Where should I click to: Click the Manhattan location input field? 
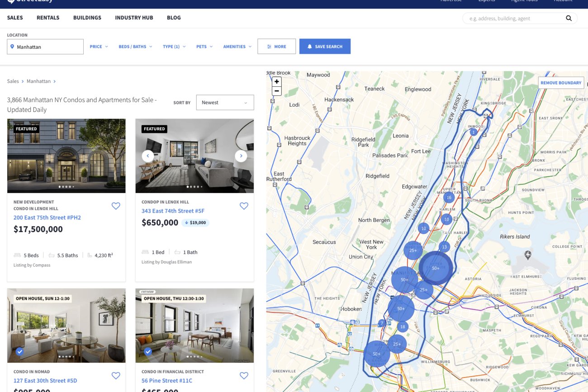pyautogui.click(x=45, y=47)
